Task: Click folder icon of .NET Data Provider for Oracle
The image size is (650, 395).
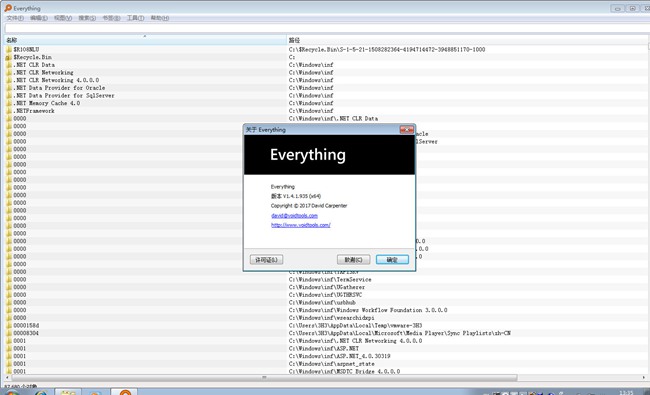Action: point(9,88)
